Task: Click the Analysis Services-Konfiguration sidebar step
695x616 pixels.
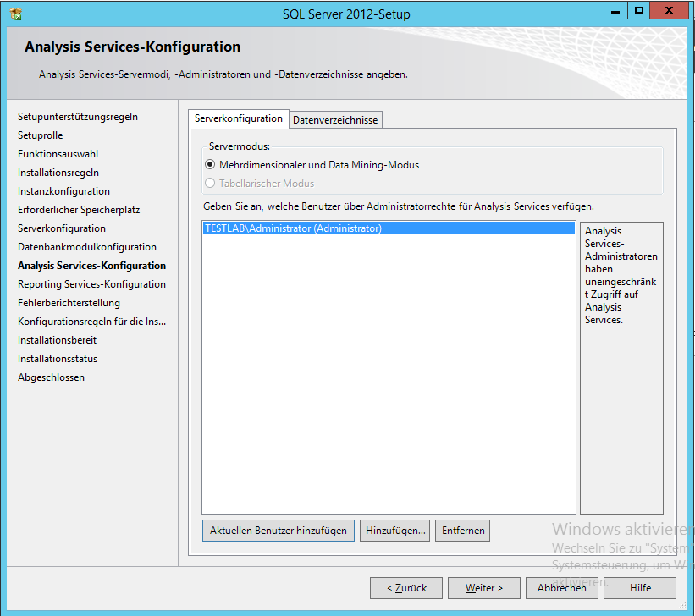Action: (91, 266)
